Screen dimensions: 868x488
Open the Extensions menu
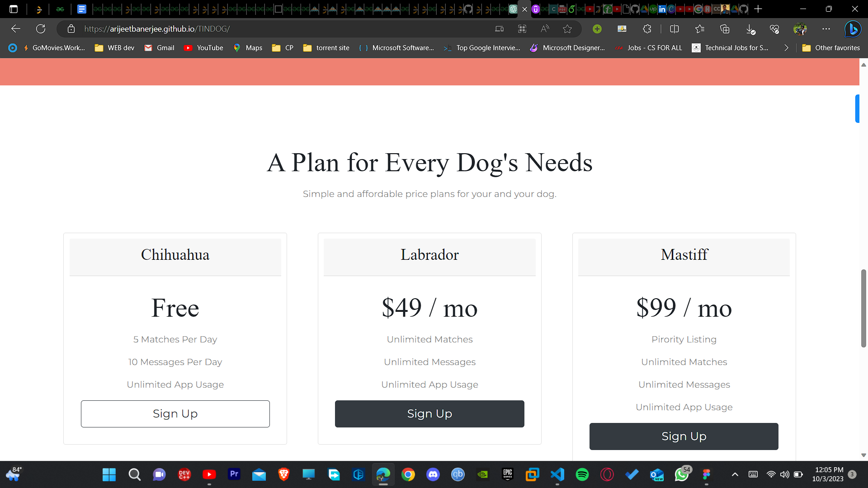646,29
